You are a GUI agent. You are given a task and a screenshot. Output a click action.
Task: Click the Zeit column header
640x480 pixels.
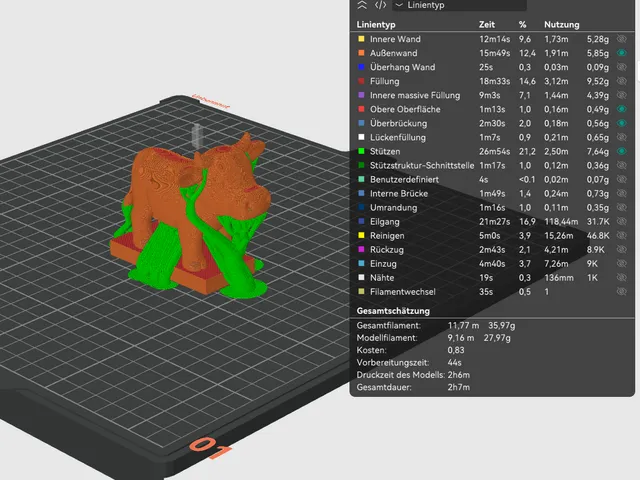(487, 24)
